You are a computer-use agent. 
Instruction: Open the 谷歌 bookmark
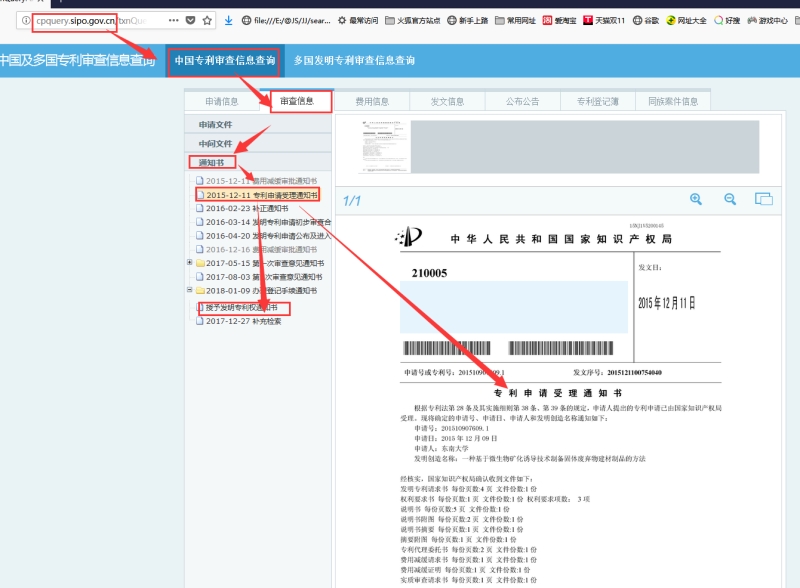(x=646, y=20)
